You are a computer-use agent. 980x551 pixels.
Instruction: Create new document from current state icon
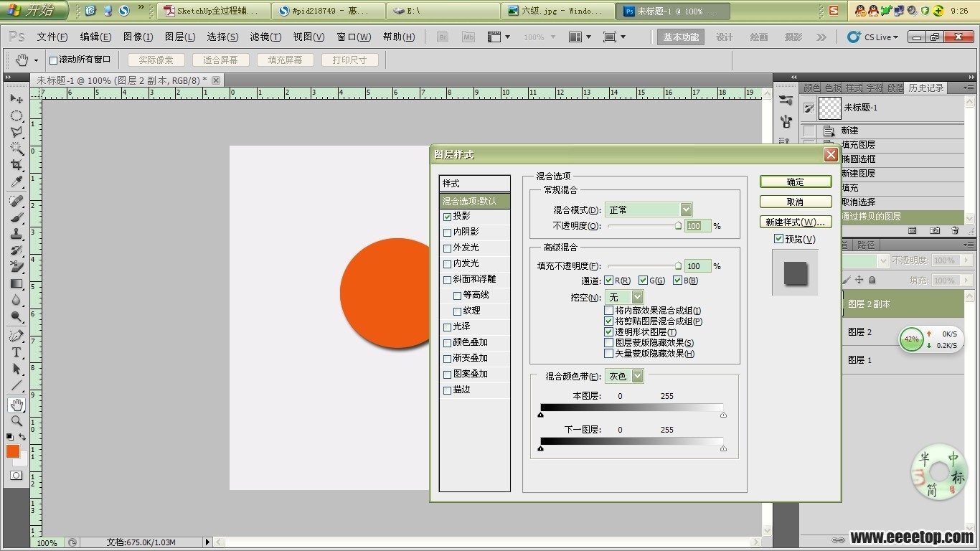click(913, 231)
